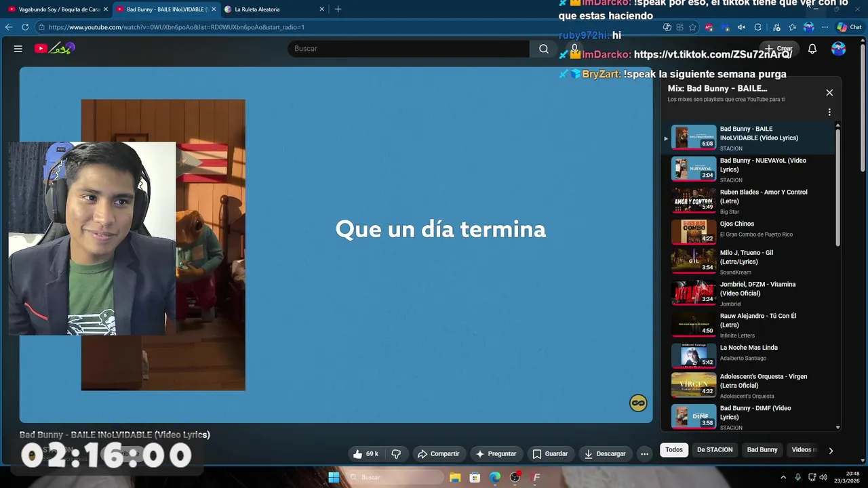Open the Mix playlist three-dot options menu
Screen dimensions: 868x488
click(x=829, y=113)
